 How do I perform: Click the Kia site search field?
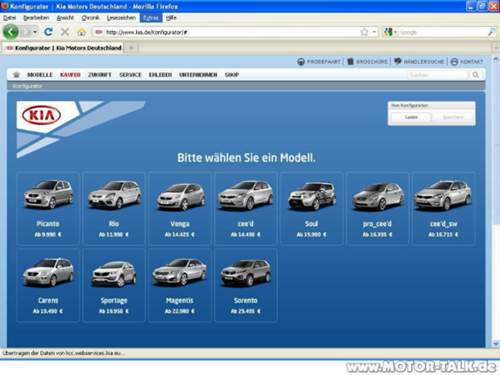pyautogui.click(x=438, y=75)
